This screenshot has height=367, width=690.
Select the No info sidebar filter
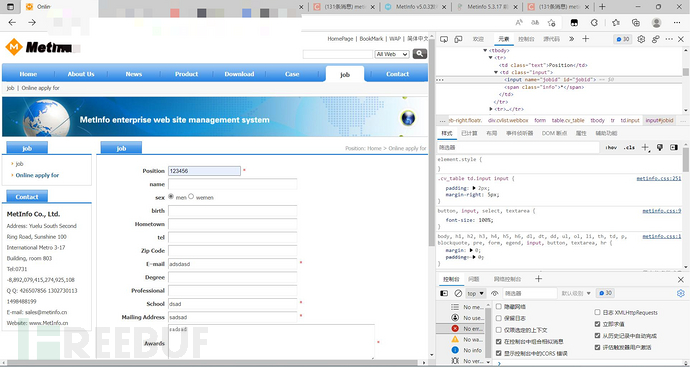(461, 350)
